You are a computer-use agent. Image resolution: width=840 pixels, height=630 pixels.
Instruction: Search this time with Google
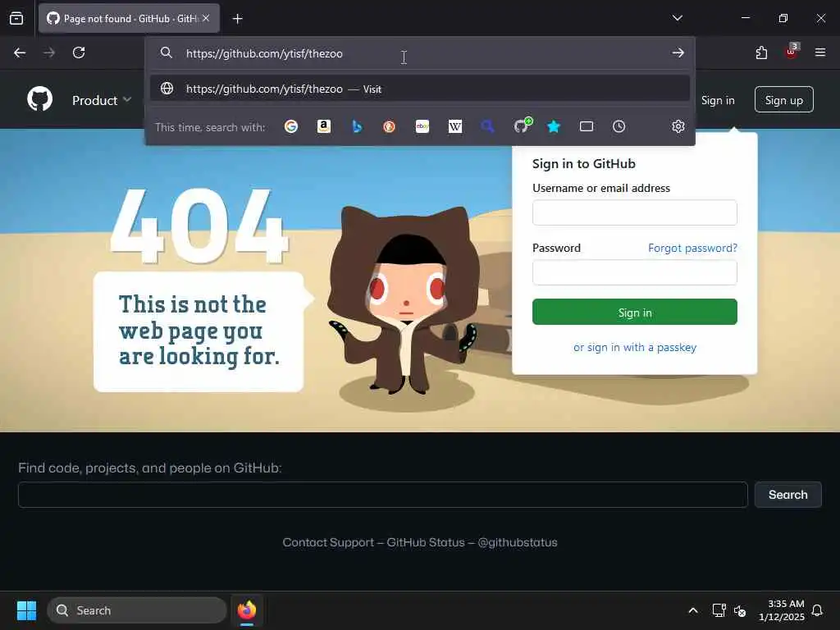click(291, 126)
